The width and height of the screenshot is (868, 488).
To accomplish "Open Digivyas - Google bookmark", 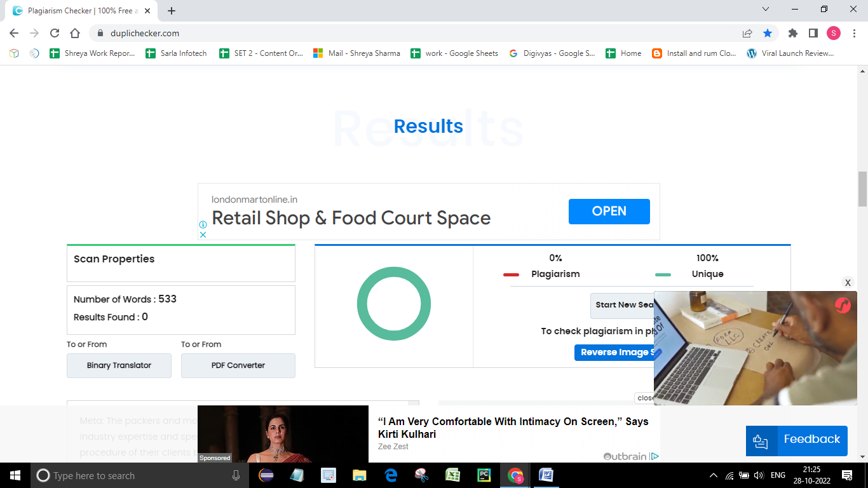I will point(552,53).
